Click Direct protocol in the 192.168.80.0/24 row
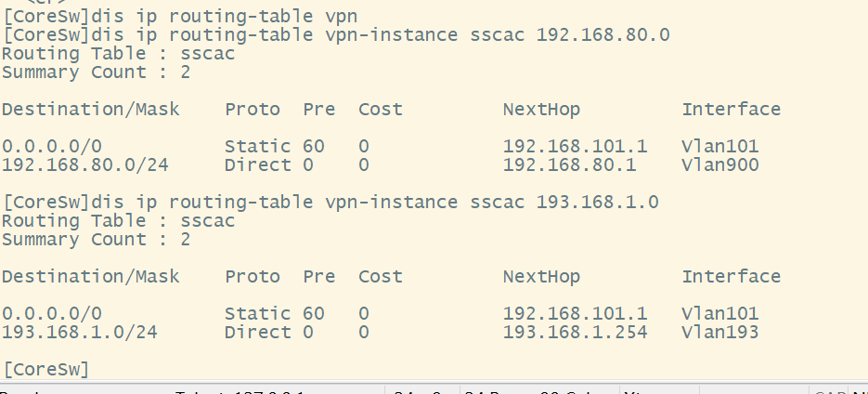Screen dimensions: 868x394 pyautogui.click(x=257, y=165)
